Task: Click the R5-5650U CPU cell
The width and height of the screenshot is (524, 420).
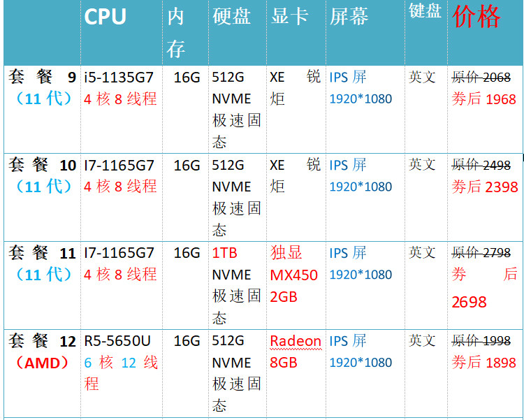Action: pyautogui.click(x=117, y=341)
